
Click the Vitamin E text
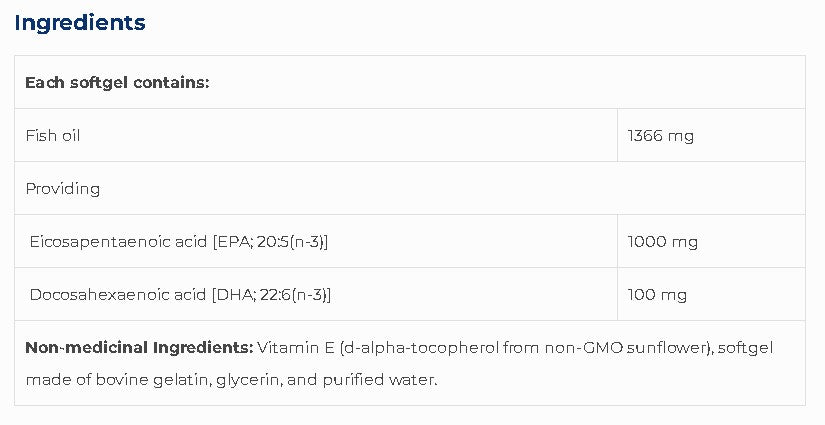(295, 347)
